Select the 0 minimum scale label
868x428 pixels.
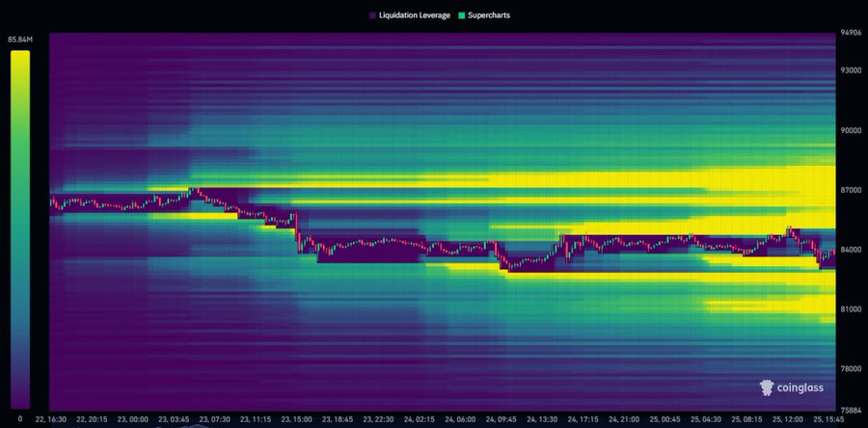(x=20, y=419)
